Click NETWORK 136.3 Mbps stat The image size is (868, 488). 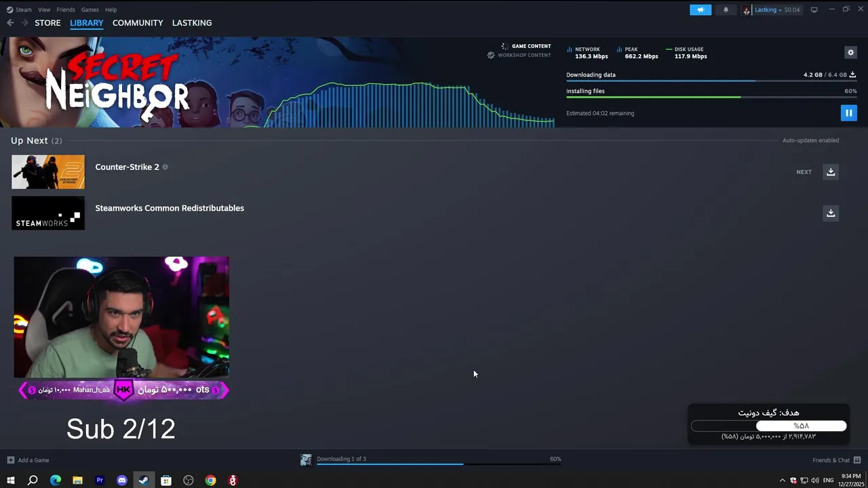tap(587, 53)
